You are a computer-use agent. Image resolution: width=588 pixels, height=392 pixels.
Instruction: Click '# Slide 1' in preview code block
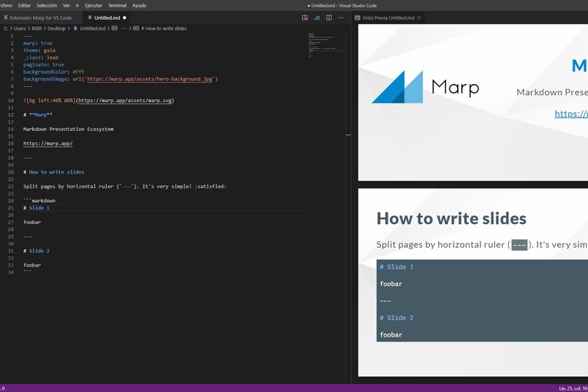click(396, 267)
